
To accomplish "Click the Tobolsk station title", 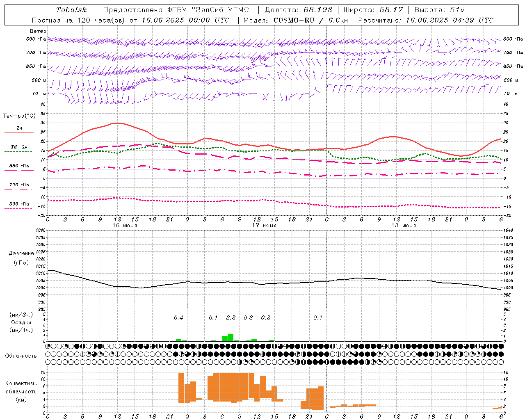I will tap(72, 10).
